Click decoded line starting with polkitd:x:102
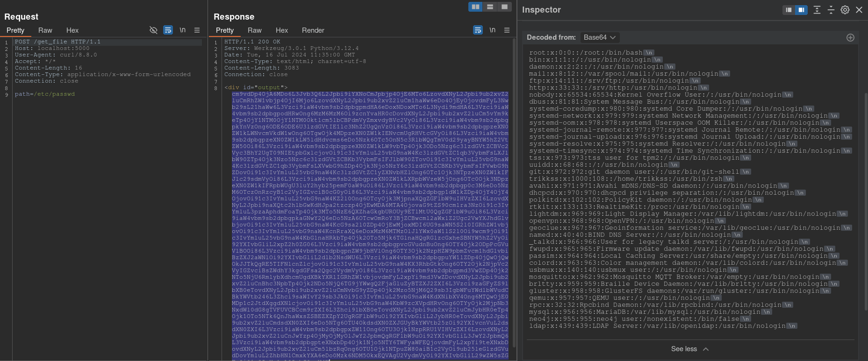 [646, 200]
